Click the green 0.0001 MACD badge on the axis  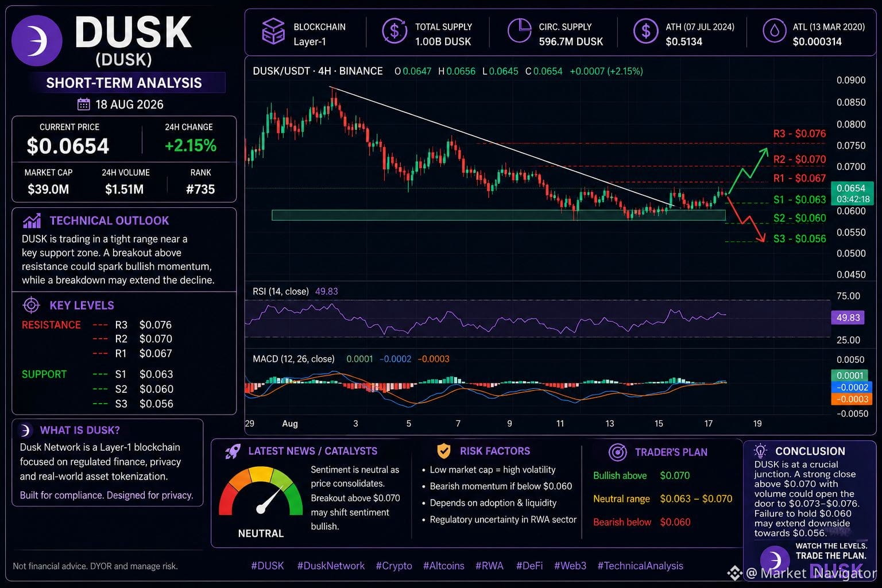pyautogui.click(x=851, y=376)
